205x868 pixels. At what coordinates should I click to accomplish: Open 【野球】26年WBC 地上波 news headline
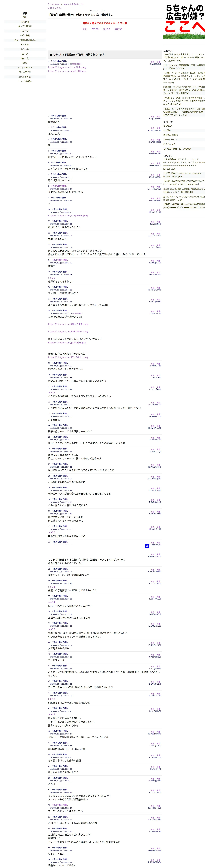point(184,101)
